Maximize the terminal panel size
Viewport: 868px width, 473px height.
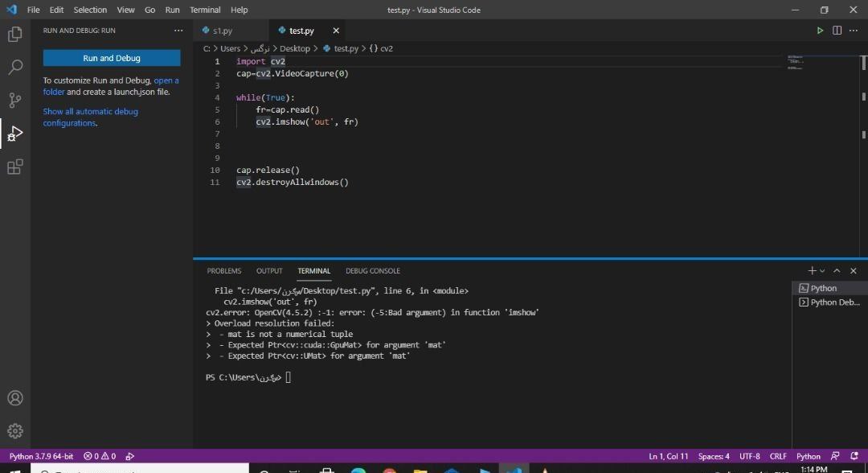837,271
